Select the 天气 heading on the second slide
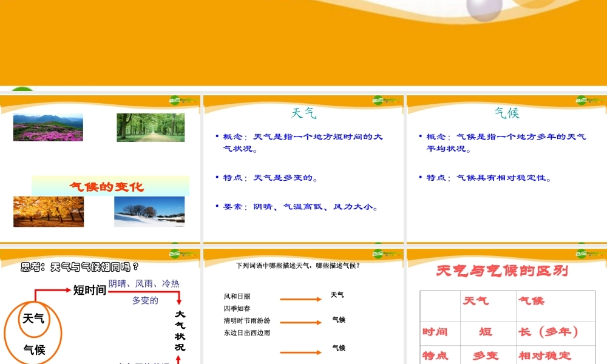This screenshot has width=607, height=364. [x=304, y=113]
